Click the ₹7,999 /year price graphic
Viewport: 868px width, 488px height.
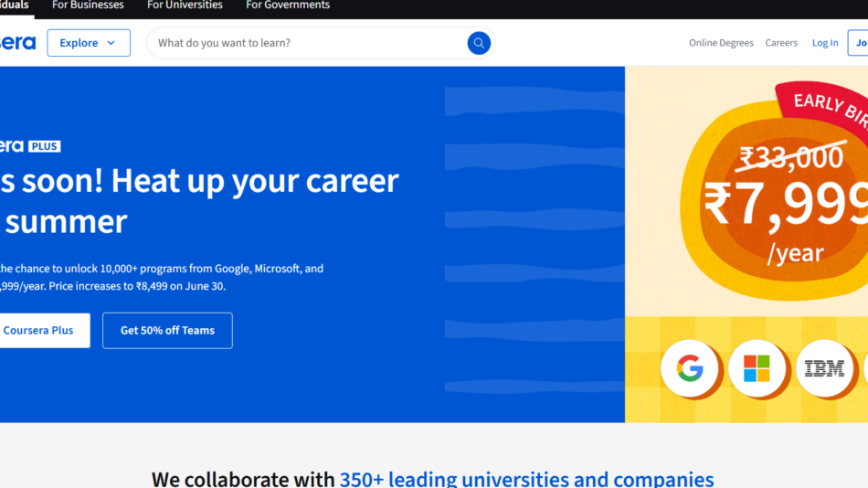[786, 221]
